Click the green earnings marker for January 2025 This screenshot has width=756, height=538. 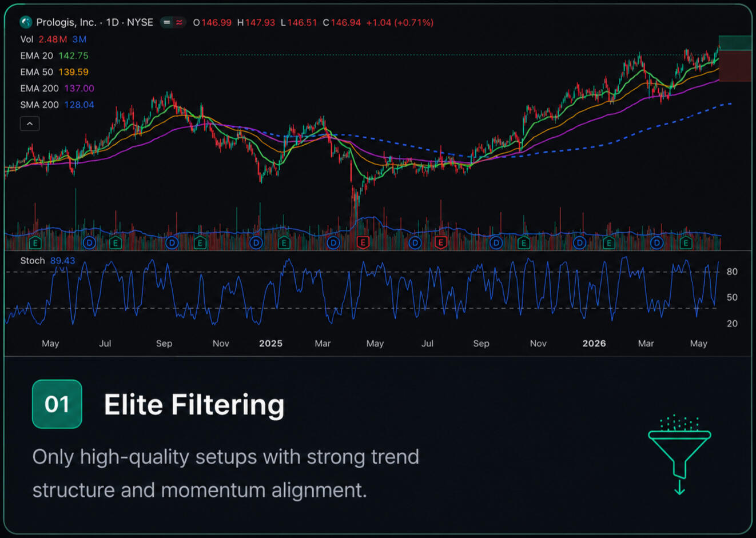284,243
